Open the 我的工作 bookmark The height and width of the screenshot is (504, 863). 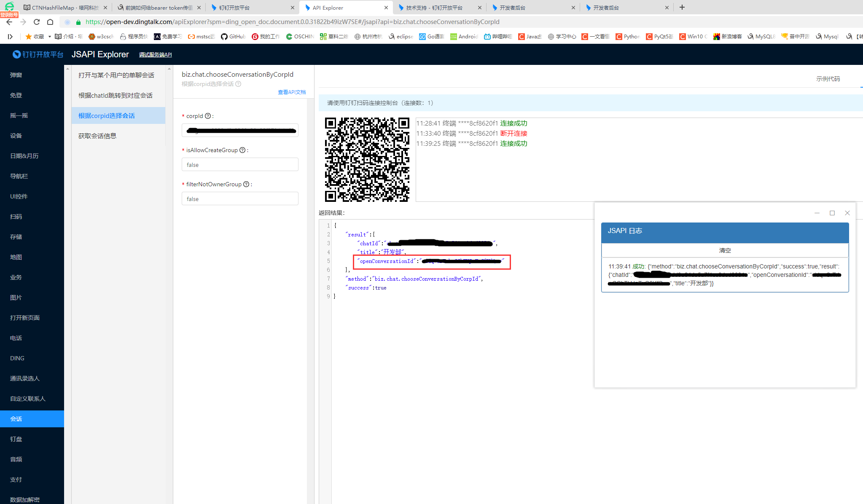266,37
